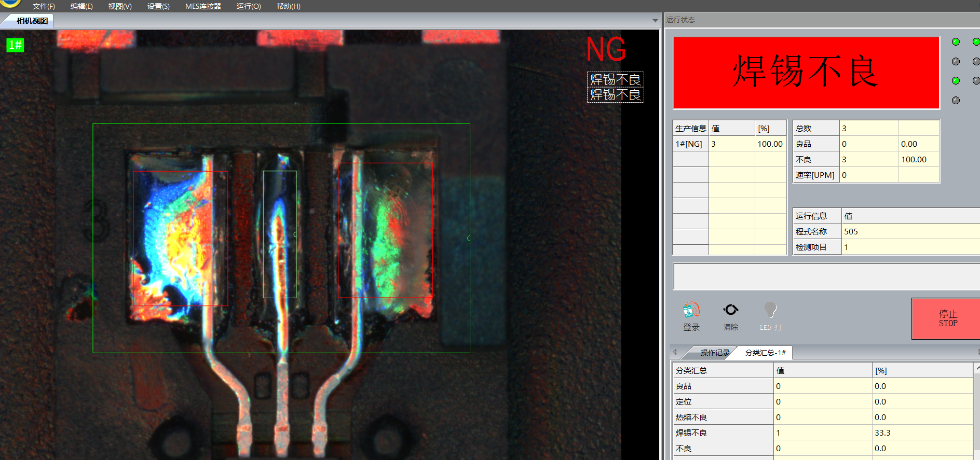Click the second gray indicator in the first LED column
980x460 pixels.
click(x=956, y=62)
